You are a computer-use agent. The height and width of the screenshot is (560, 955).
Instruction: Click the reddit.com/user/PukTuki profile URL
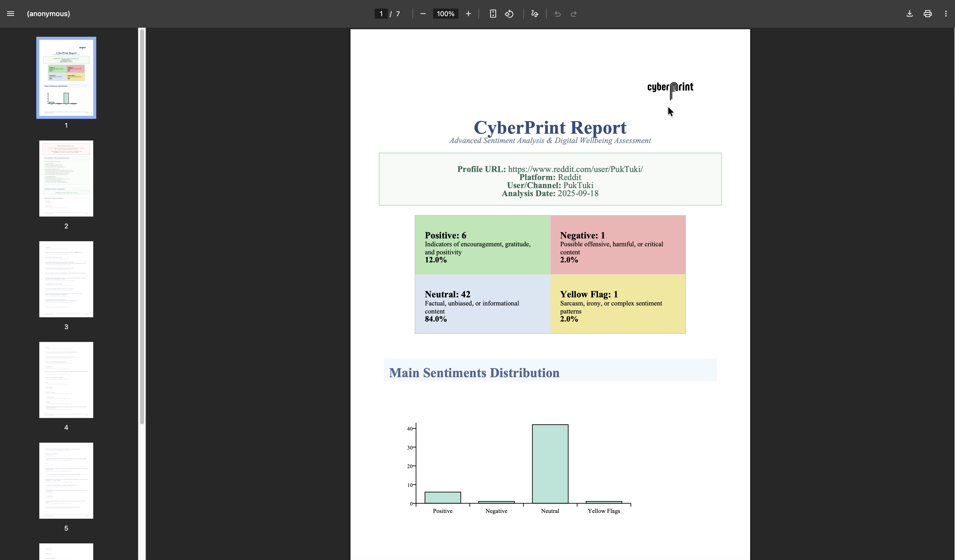575,169
